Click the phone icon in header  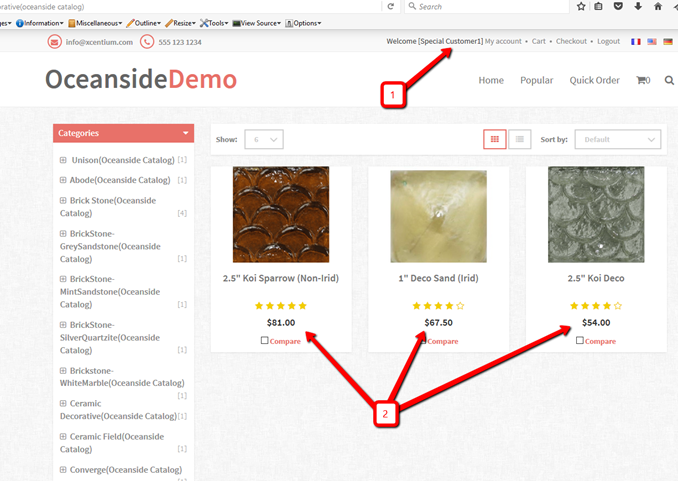[x=147, y=42]
